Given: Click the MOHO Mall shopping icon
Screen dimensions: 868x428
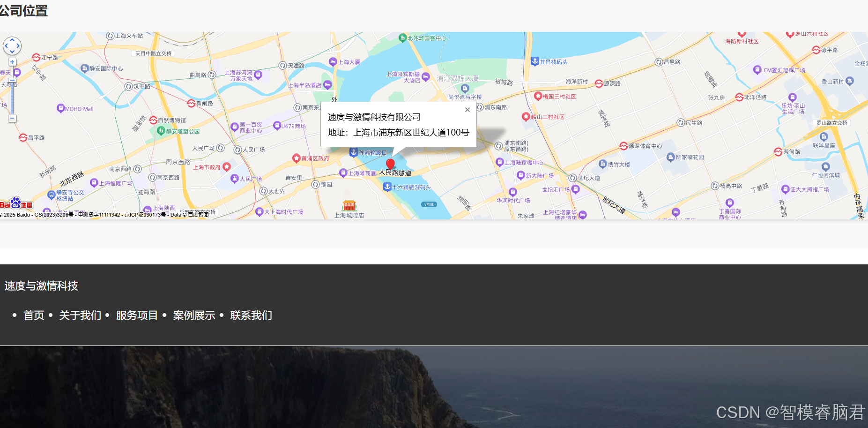Looking at the screenshot, I should (60, 108).
